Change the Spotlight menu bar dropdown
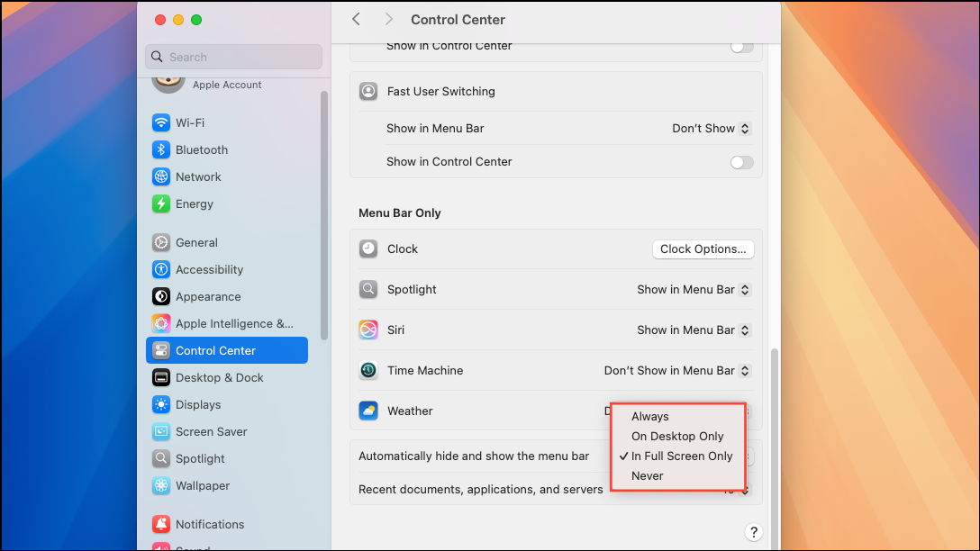Viewport: 980px width, 551px height. click(693, 289)
